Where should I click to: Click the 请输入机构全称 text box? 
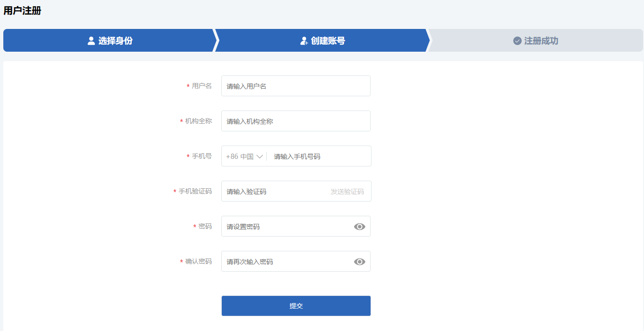click(296, 121)
